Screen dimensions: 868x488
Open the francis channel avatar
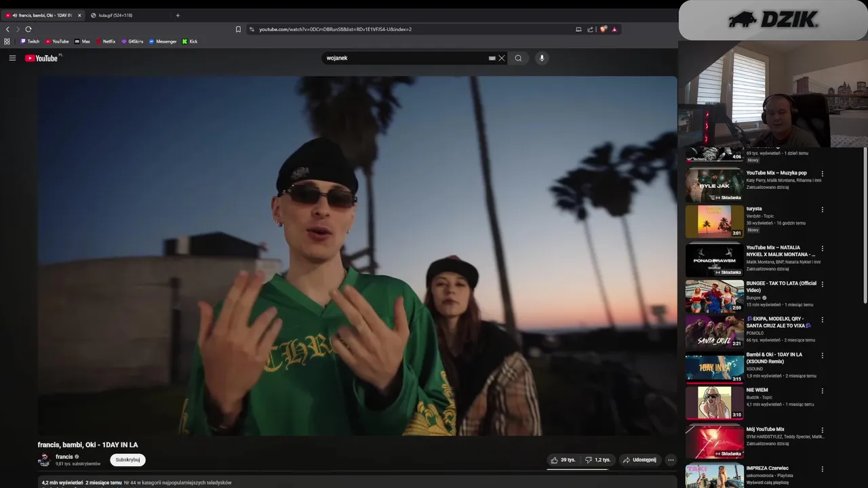click(x=44, y=460)
